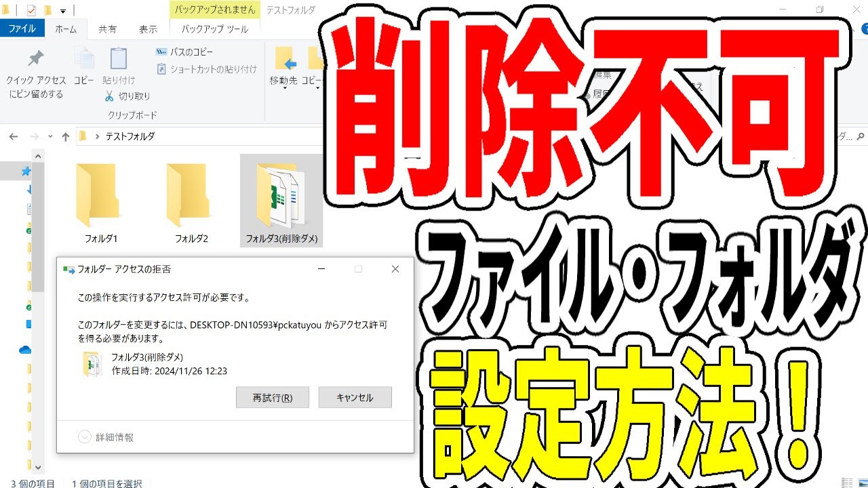Image resolution: width=868 pixels, height=488 pixels.
Task: Click the forward navigation arrow
Action: pyautogui.click(x=33, y=136)
